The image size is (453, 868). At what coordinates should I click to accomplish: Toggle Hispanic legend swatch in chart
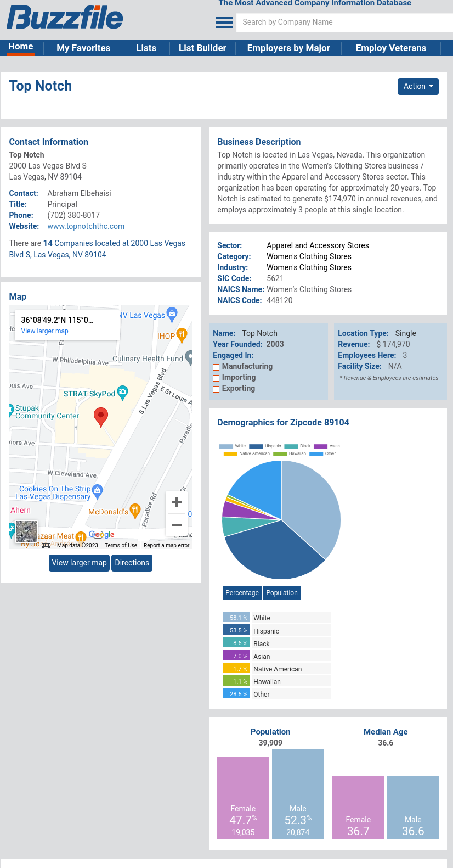tap(256, 446)
